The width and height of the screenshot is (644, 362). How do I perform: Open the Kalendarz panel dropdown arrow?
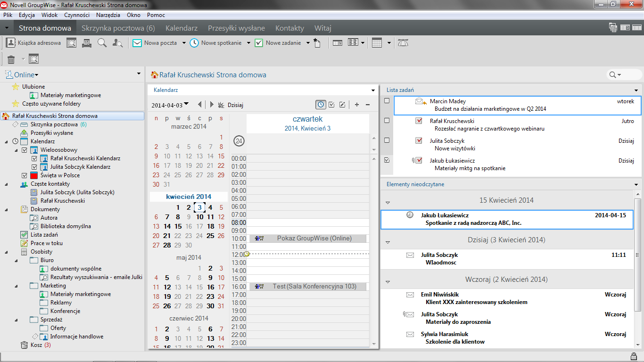tap(374, 90)
